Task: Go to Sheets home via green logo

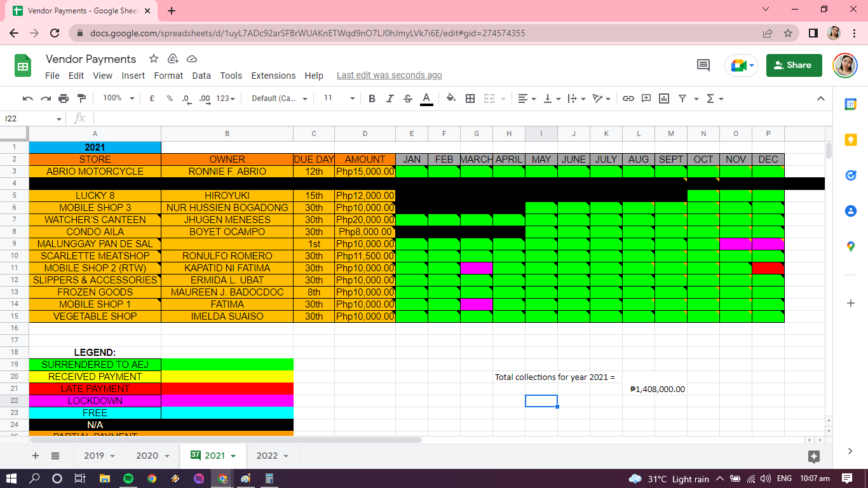Action: point(23,66)
